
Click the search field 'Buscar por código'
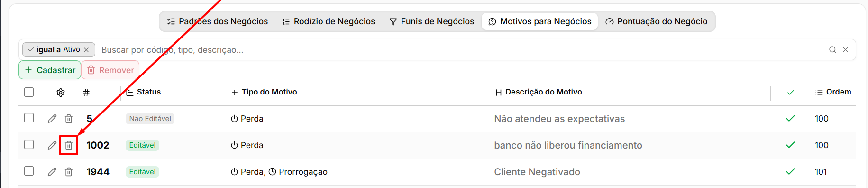tap(460, 50)
